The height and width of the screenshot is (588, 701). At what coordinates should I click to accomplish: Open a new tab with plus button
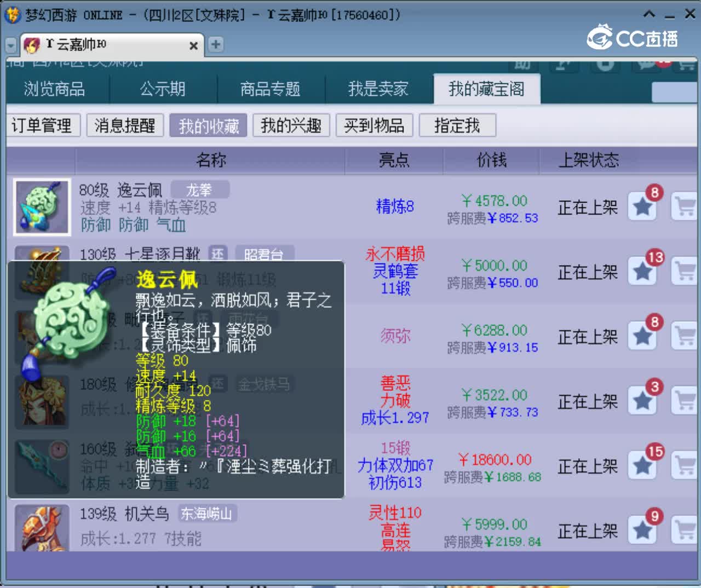click(x=216, y=44)
